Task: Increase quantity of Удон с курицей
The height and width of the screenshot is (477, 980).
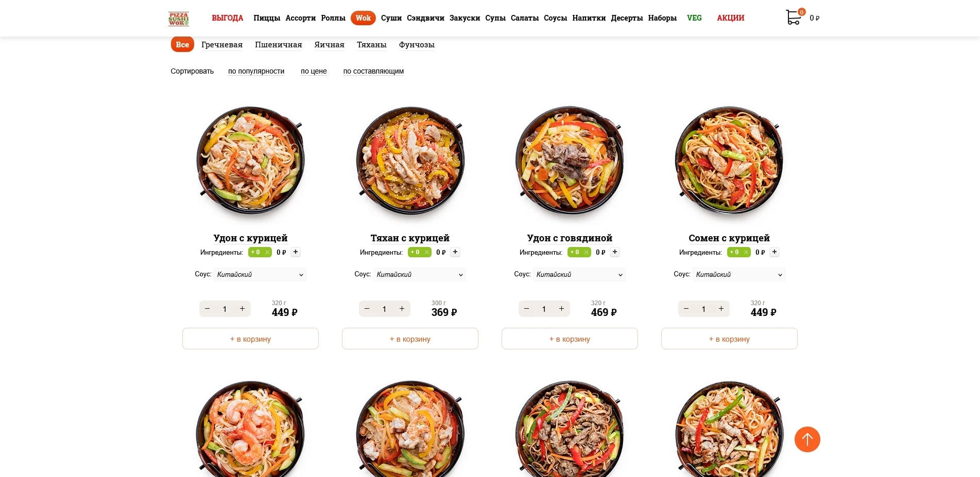Action: [242, 309]
